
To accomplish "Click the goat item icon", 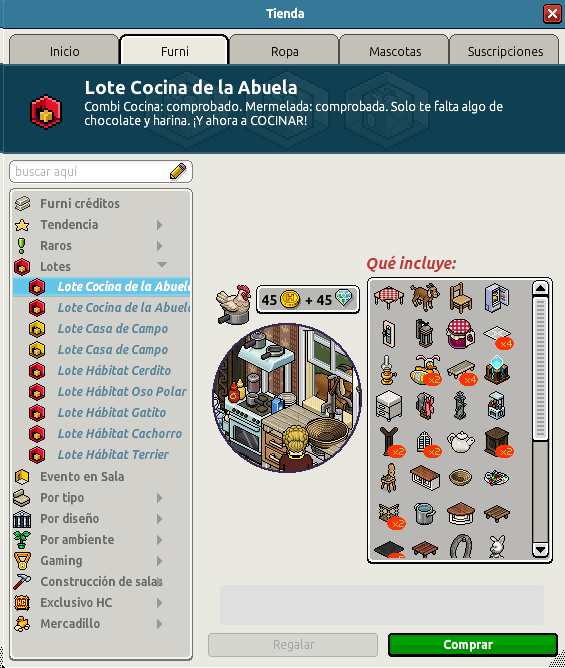I will point(425,297).
